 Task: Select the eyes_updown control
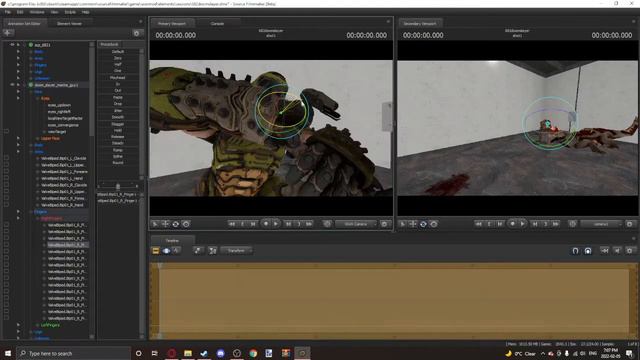coord(59,105)
